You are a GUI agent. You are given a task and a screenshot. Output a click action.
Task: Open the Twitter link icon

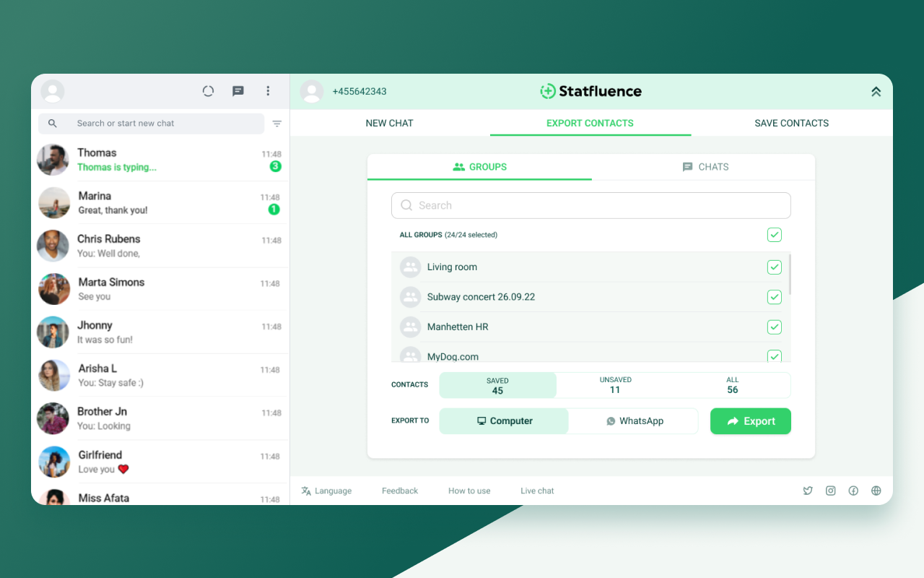point(808,491)
